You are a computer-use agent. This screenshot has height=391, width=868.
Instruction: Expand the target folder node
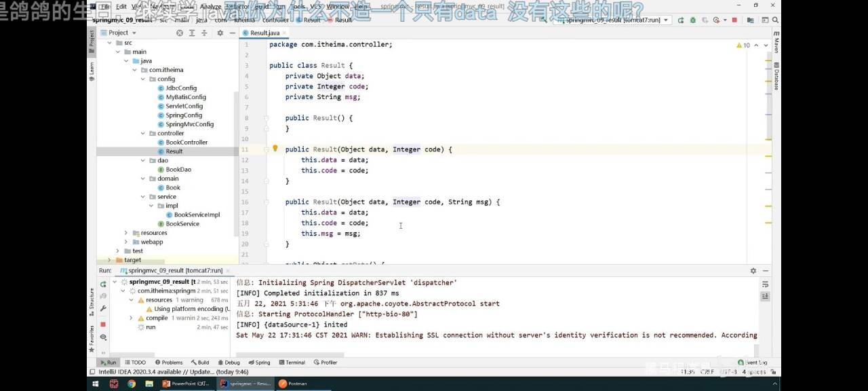pos(110,260)
